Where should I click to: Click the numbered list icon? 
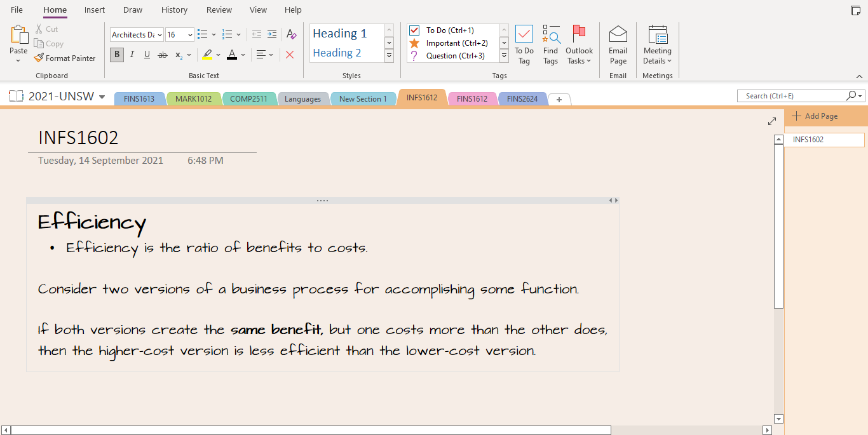pyautogui.click(x=228, y=34)
